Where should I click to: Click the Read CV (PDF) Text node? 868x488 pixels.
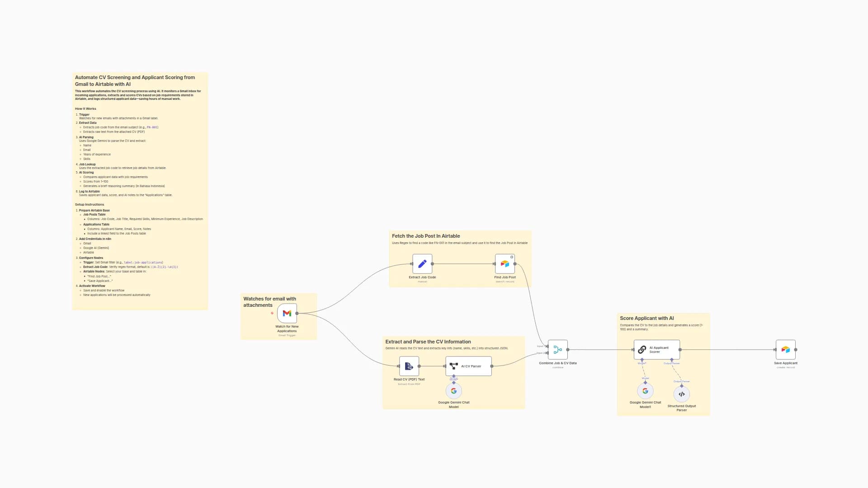point(408,367)
